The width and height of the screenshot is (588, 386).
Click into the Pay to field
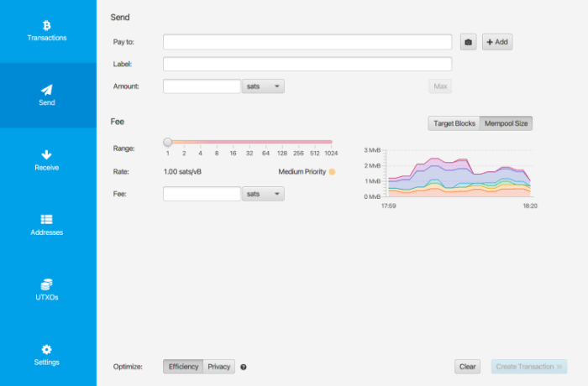307,42
